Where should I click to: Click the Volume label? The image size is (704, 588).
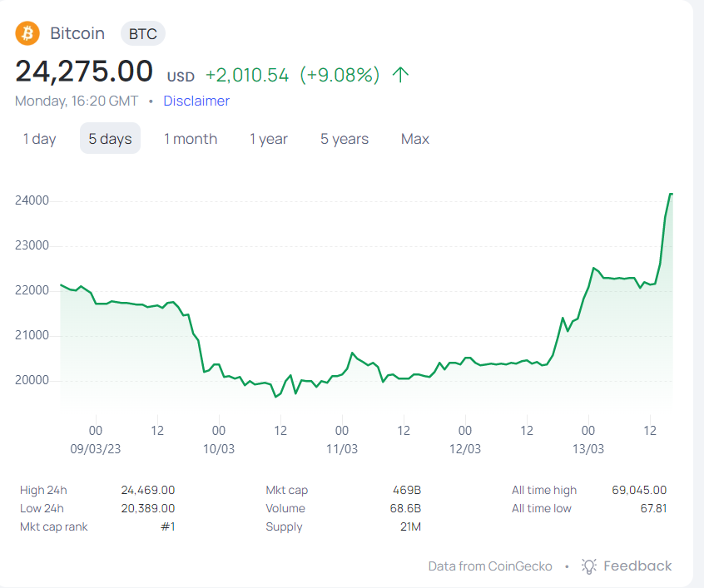[285, 508]
